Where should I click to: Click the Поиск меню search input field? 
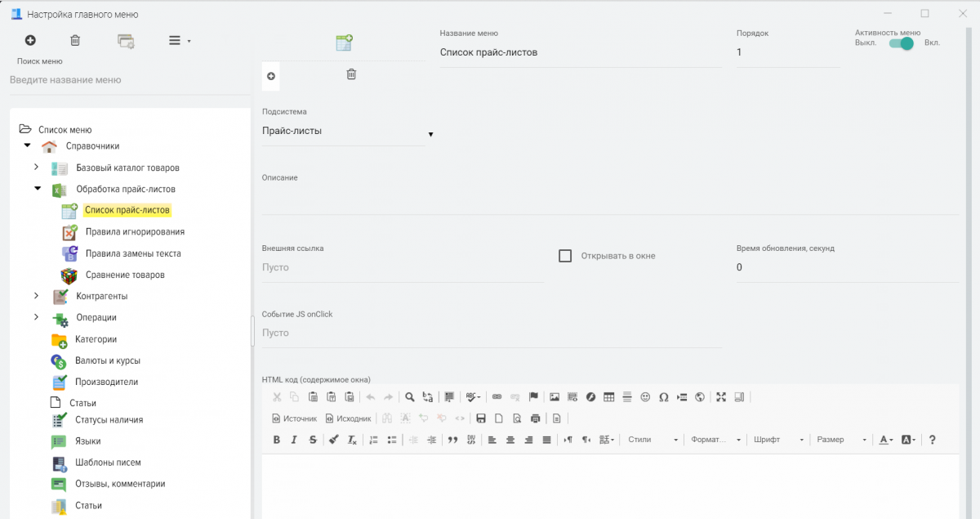[x=129, y=80]
